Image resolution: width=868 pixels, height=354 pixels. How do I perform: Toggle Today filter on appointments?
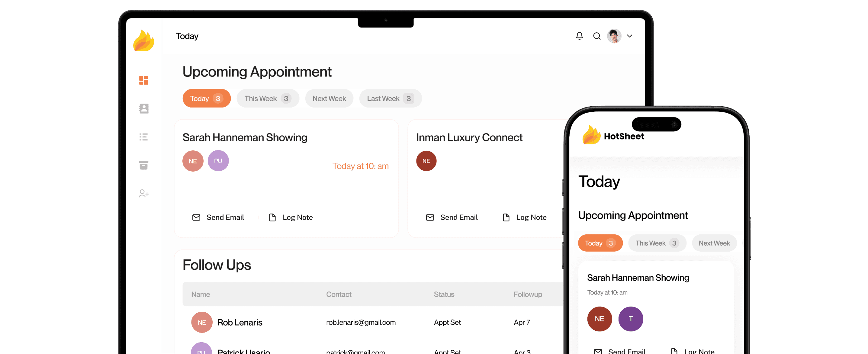click(205, 98)
